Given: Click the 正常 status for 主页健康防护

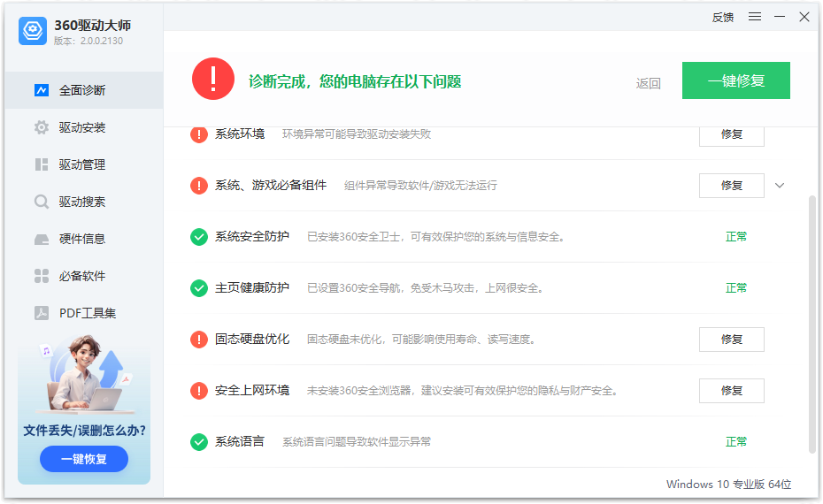Looking at the screenshot, I should [x=736, y=288].
